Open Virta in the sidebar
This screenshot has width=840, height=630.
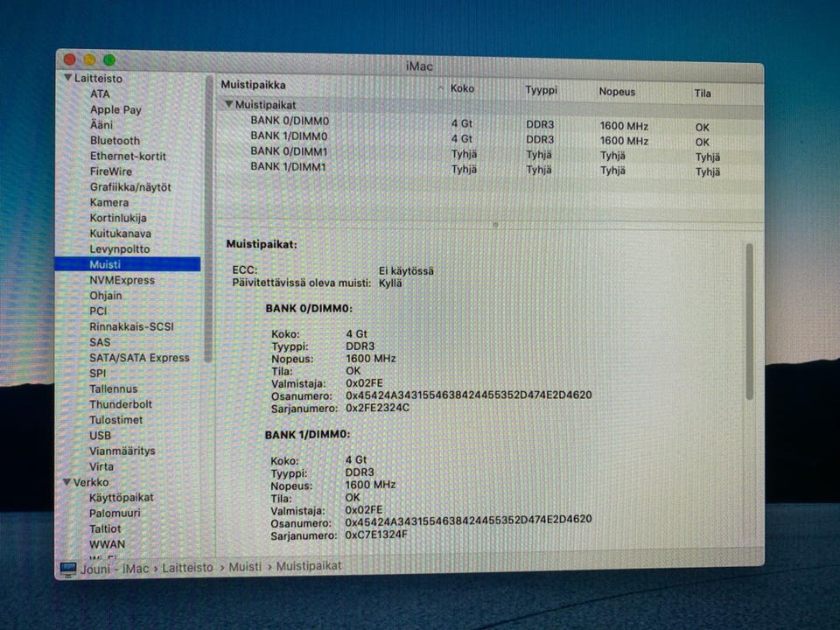101,466
